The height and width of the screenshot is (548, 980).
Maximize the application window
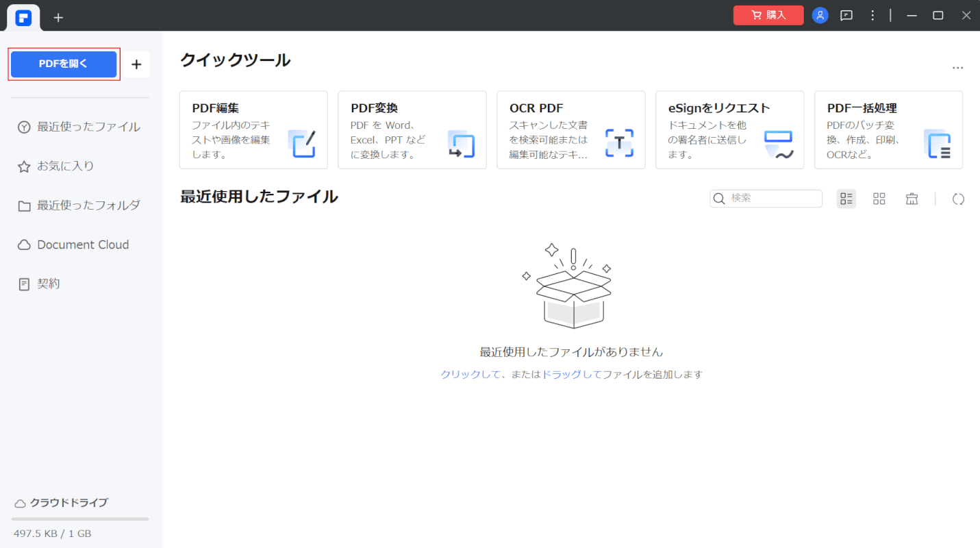click(938, 15)
